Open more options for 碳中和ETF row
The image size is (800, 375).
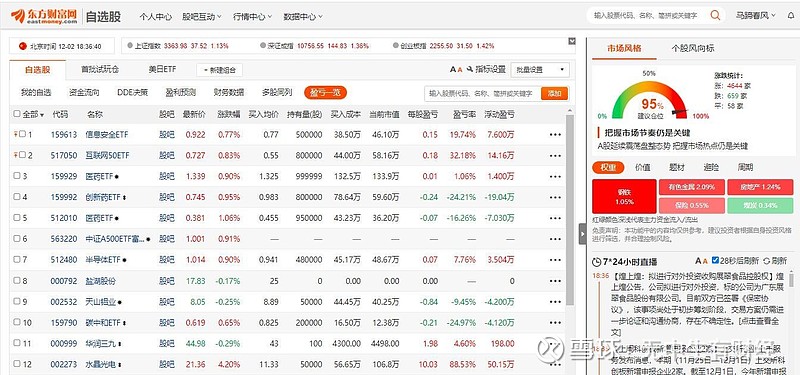[555, 323]
